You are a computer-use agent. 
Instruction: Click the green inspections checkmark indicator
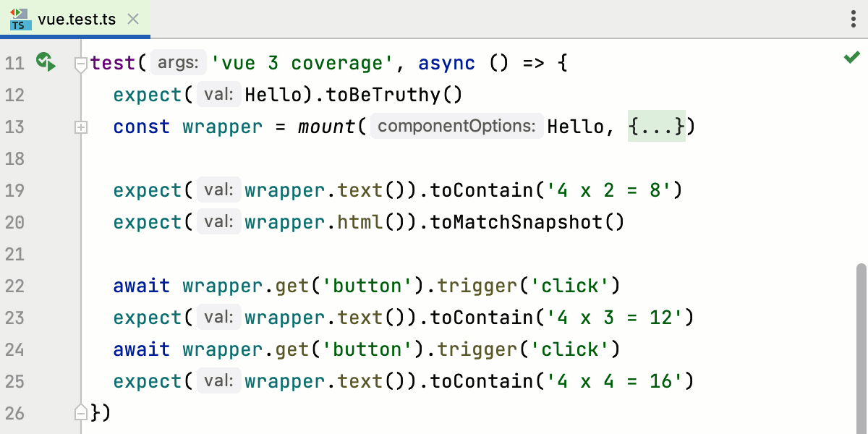coord(851,57)
